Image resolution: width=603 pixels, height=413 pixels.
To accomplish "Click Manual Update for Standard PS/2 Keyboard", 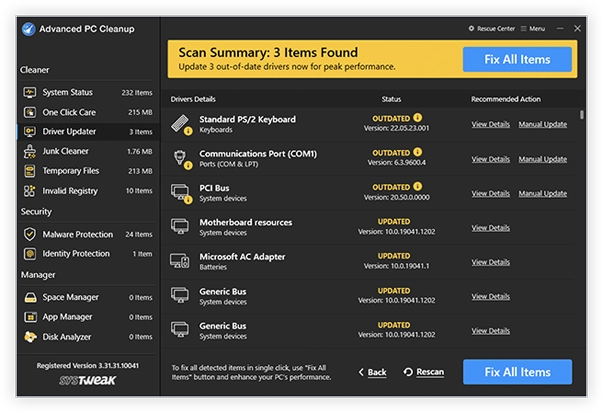I will [543, 124].
